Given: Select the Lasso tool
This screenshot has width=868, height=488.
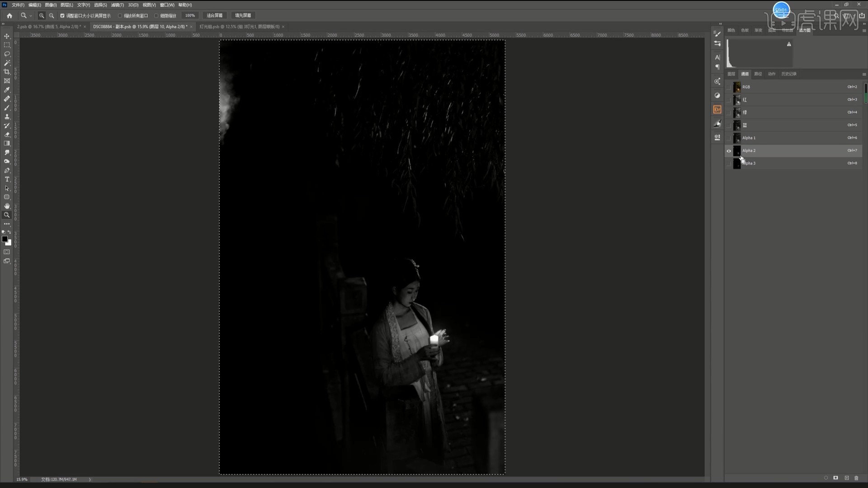Looking at the screenshot, I should click(x=7, y=54).
